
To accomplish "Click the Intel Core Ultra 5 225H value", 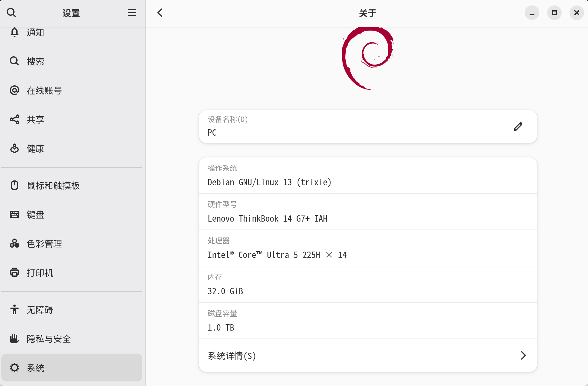I will pyautogui.click(x=277, y=255).
